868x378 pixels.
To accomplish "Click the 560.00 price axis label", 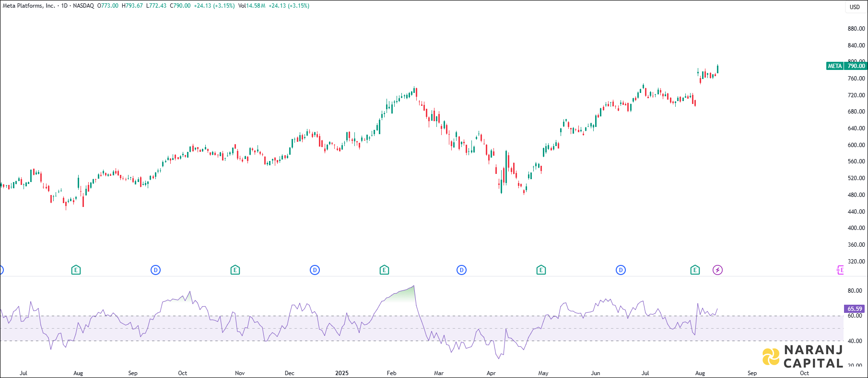I will point(856,161).
